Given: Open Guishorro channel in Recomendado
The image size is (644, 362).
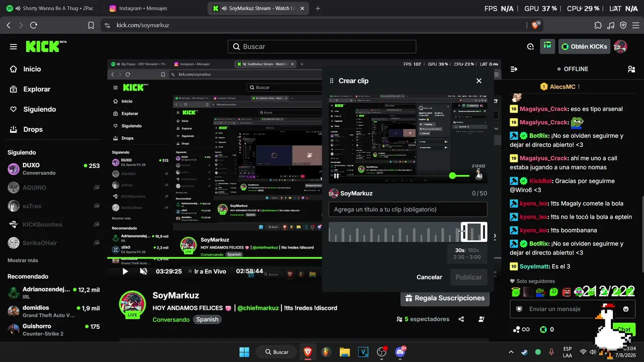Looking at the screenshot, I should click(x=53, y=330).
